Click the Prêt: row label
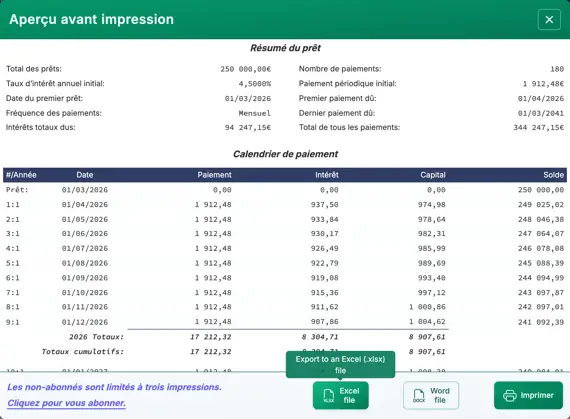The height and width of the screenshot is (419, 570). point(17,190)
